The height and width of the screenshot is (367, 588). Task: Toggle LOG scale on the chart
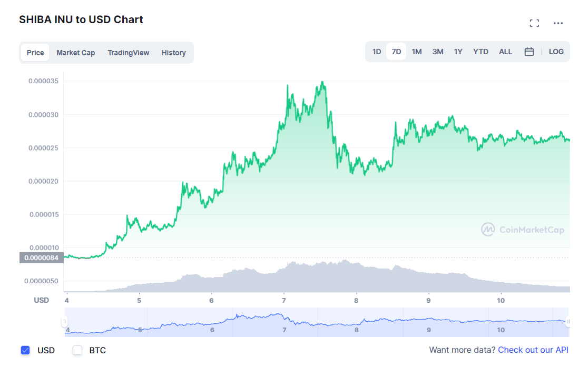(x=556, y=52)
